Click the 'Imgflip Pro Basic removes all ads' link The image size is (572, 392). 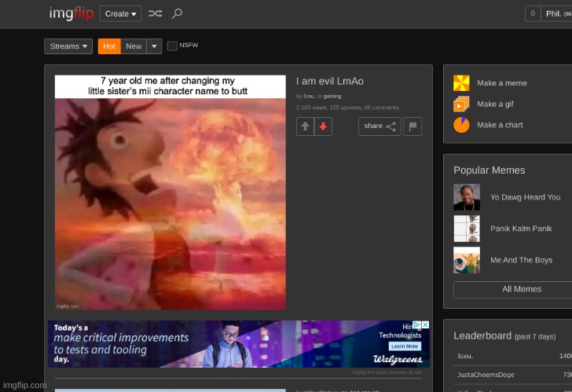click(x=387, y=372)
